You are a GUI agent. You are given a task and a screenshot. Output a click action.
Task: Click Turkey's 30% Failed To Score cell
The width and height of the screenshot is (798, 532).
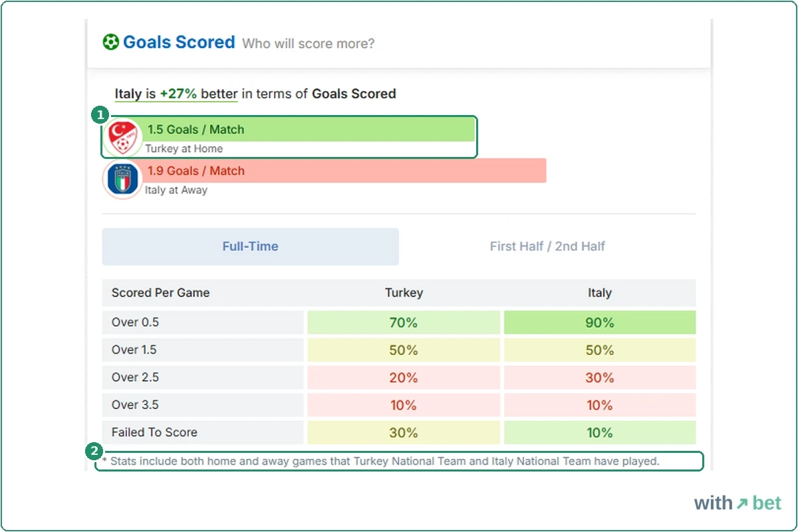click(x=404, y=432)
